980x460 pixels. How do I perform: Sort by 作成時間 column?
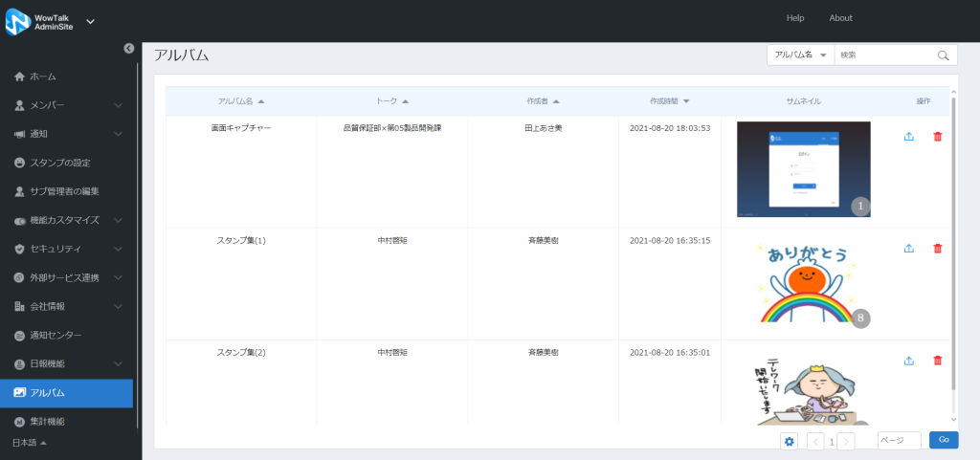click(x=669, y=101)
